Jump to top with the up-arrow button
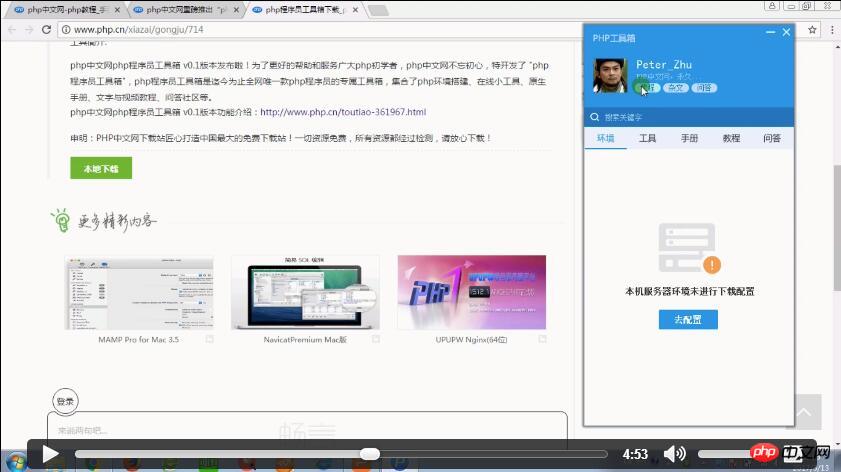Screen dimensions: 841x472 [x=804, y=412]
